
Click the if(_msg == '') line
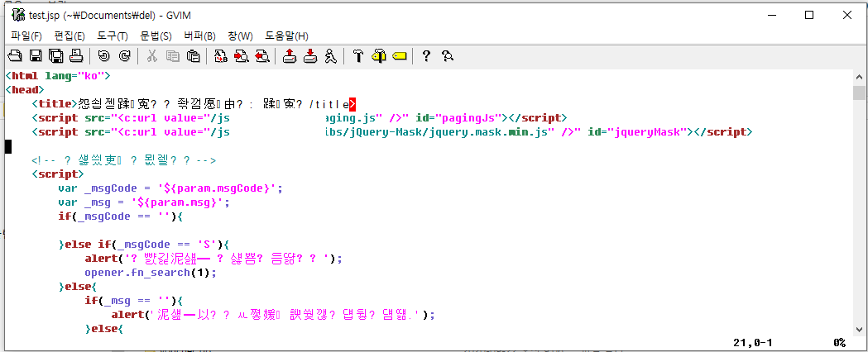pos(133,301)
